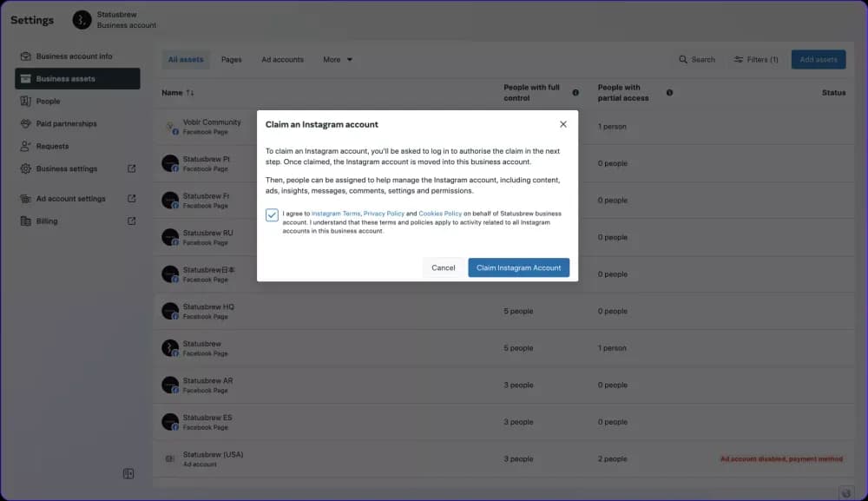Click the Requests sidebar icon

click(26, 147)
